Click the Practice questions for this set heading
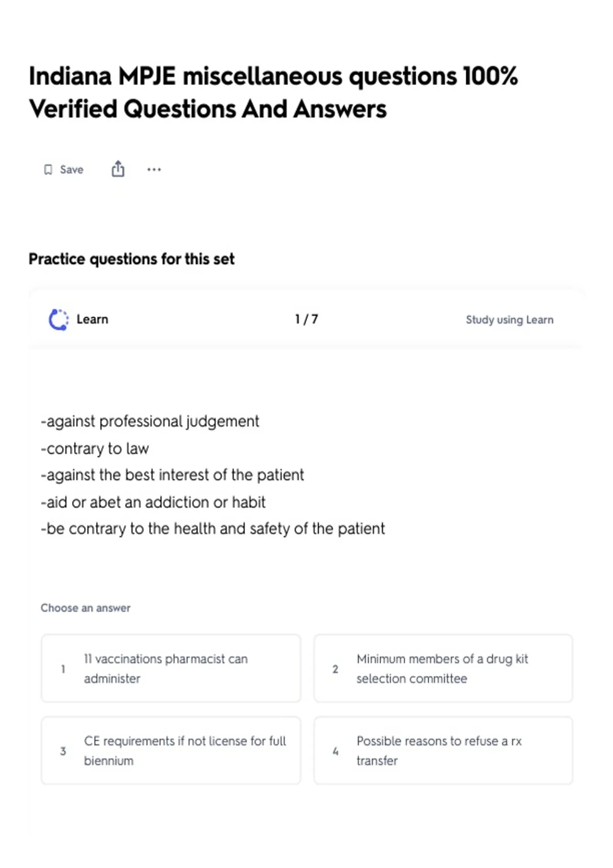613x868 pixels. coord(132,259)
